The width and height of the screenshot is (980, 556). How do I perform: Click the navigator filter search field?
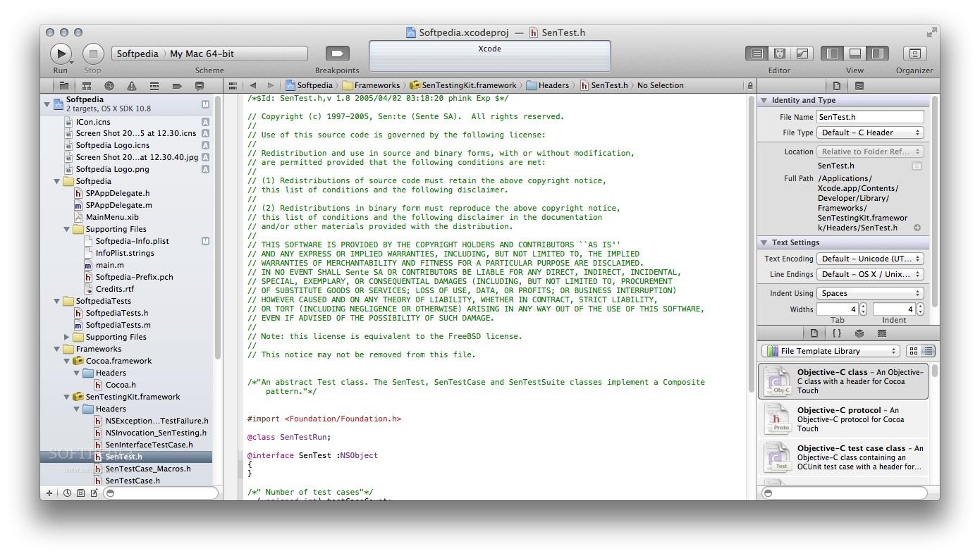pyautogui.click(x=161, y=493)
